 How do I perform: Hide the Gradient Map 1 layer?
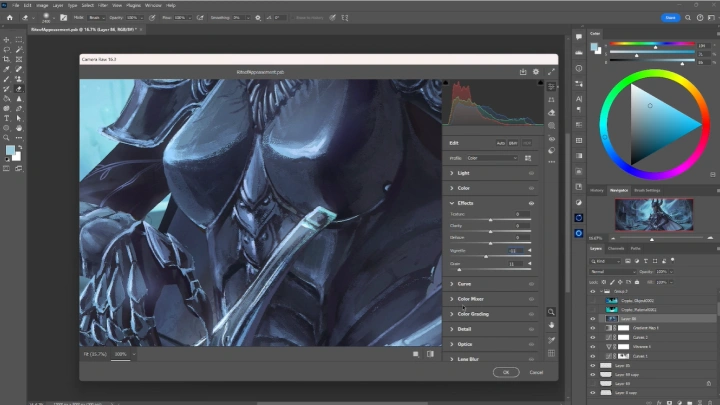pyautogui.click(x=592, y=328)
